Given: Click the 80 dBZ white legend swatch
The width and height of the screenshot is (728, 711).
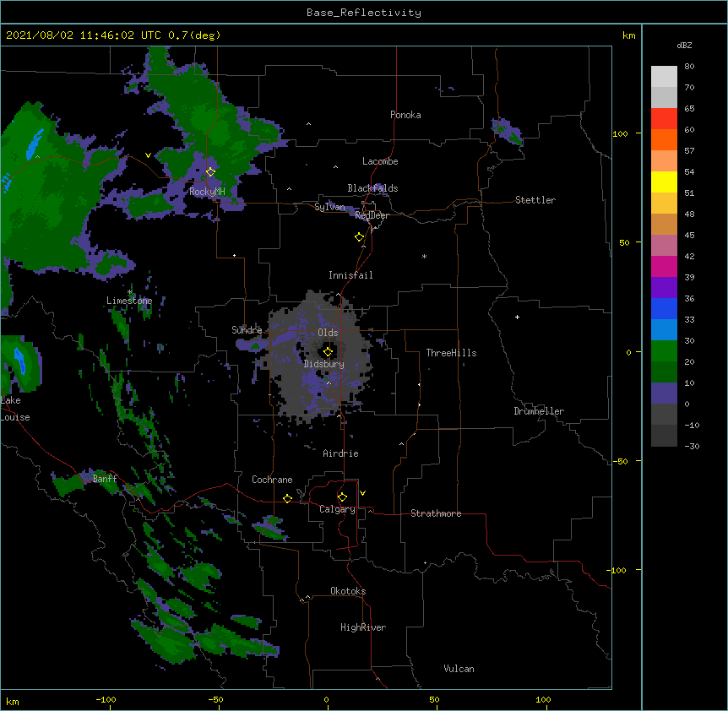Looking at the screenshot, I should pos(664,77).
